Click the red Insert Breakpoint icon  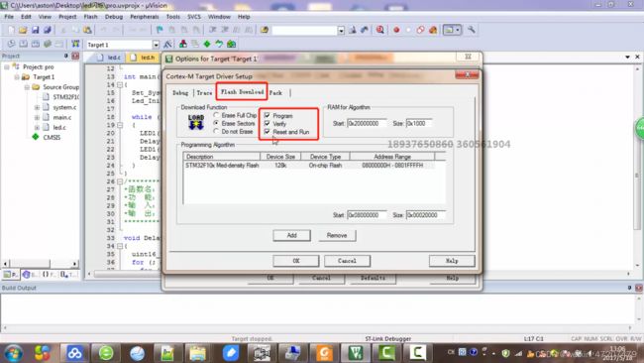tap(396, 30)
